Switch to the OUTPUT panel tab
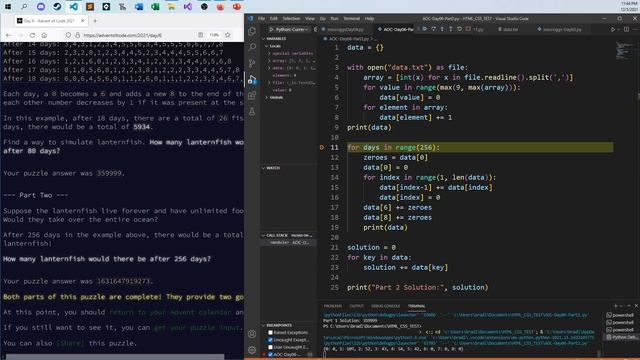Screen dimensions: 640x360 pyautogui.click(x=356, y=306)
